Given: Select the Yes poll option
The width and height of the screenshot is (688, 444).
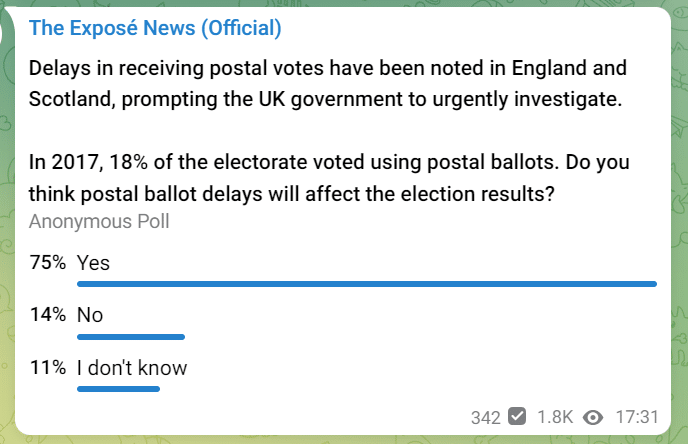Looking at the screenshot, I should click(93, 263).
